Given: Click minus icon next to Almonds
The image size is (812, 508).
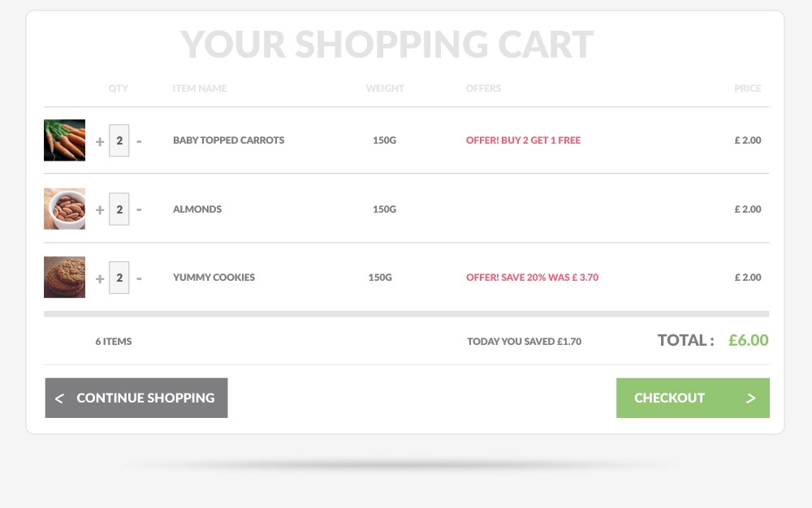Looking at the screenshot, I should (x=139, y=209).
